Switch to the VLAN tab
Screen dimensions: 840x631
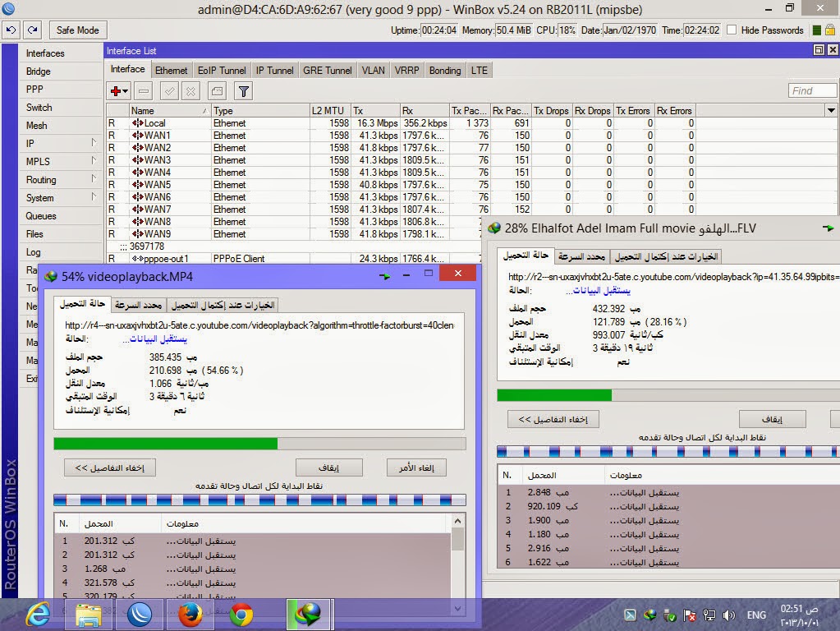[x=374, y=70]
